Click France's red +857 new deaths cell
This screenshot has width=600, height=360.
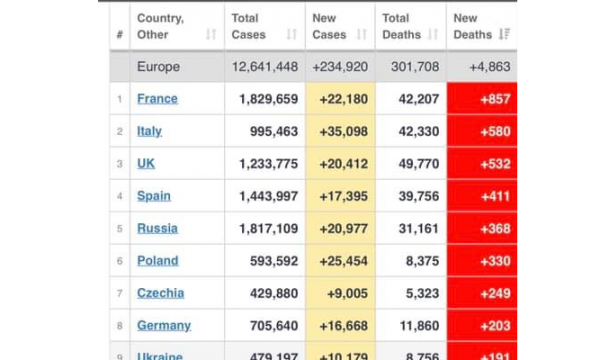tap(482, 99)
